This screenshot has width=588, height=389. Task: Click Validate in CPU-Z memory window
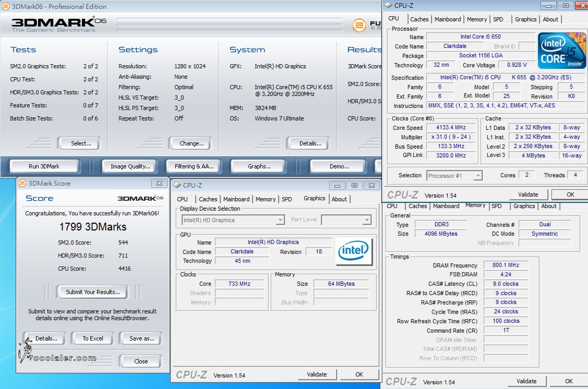coord(526,381)
